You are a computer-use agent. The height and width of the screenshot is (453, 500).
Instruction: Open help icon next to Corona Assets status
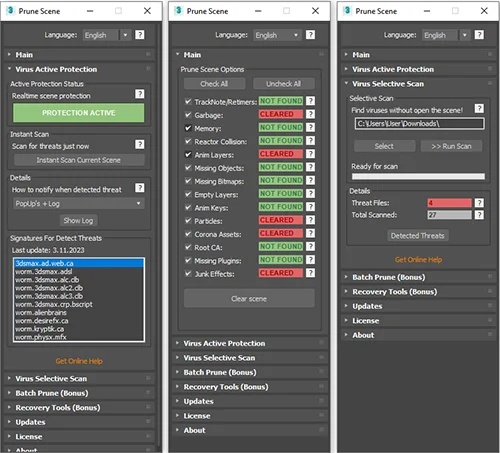pyautogui.click(x=310, y=233)
